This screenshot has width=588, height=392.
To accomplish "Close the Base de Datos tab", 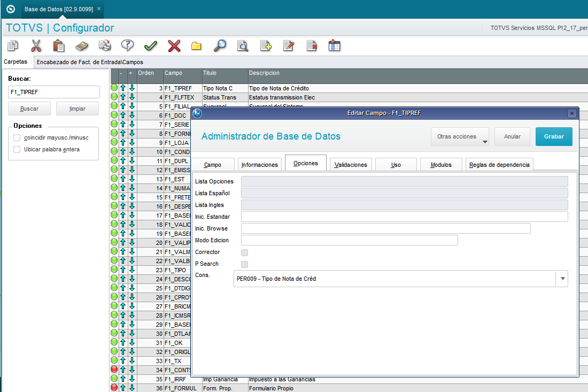I will point(99,9).
